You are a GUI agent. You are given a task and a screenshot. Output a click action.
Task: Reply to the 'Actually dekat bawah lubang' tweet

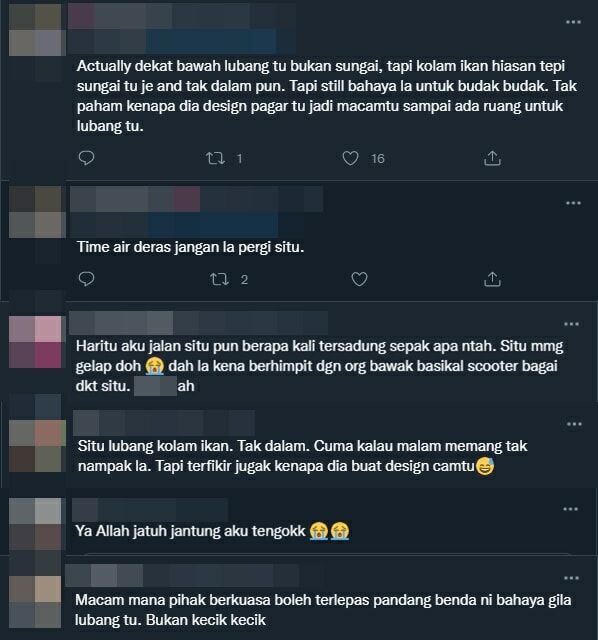86,158
